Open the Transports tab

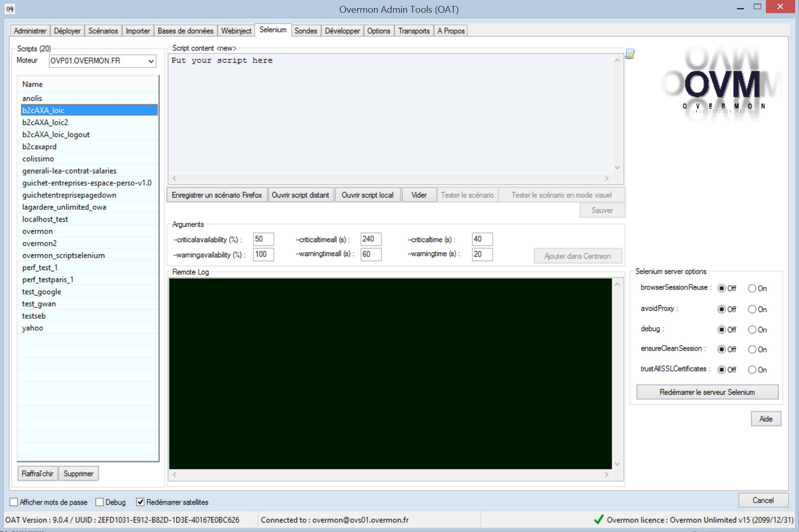point(413,31)
